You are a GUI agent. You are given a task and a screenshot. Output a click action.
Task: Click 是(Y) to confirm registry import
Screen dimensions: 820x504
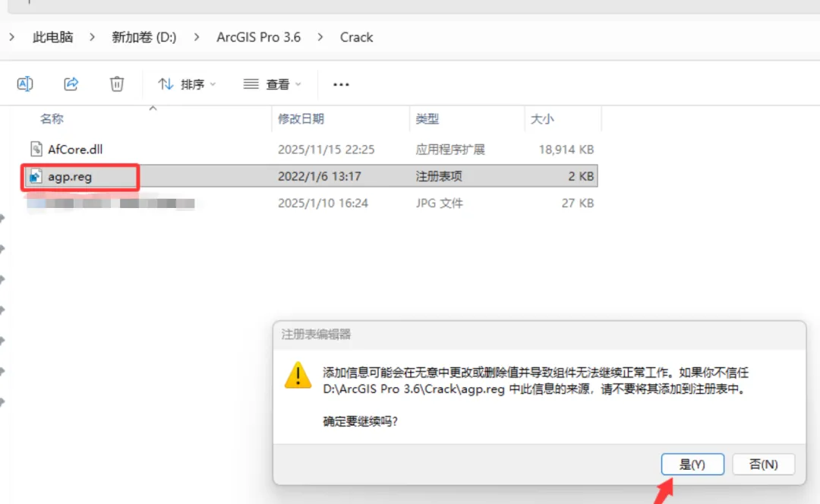(x=692, y=464)
